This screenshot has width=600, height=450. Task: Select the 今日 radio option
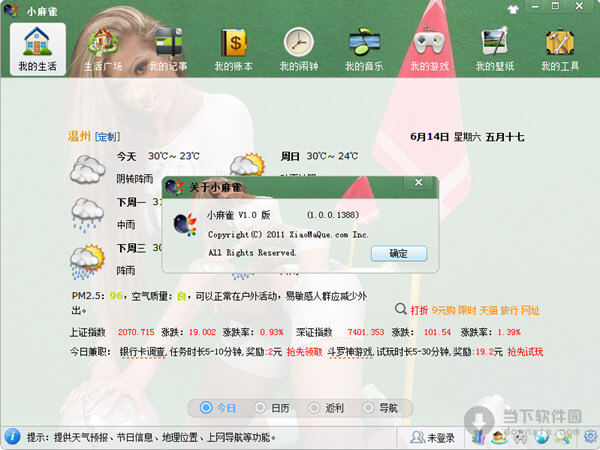click(x=218, y=408)
